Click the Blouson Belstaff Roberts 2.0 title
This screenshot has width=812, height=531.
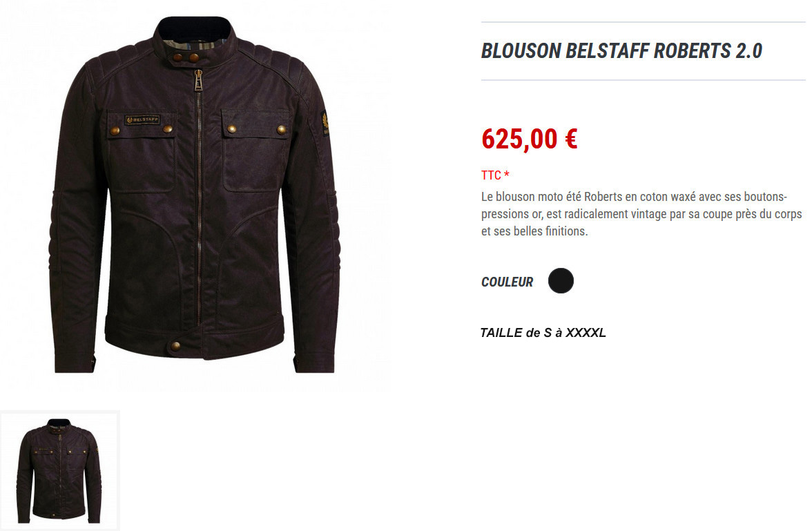point(621,51)
